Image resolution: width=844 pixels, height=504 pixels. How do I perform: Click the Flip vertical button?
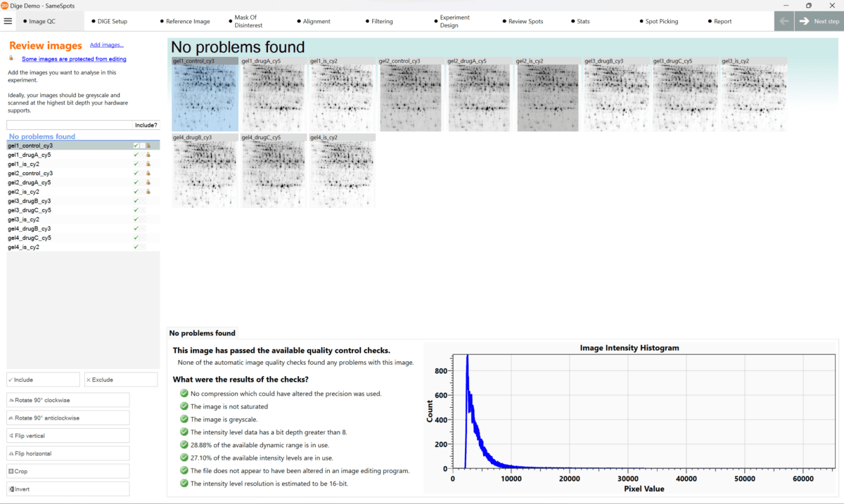(68, 436)
